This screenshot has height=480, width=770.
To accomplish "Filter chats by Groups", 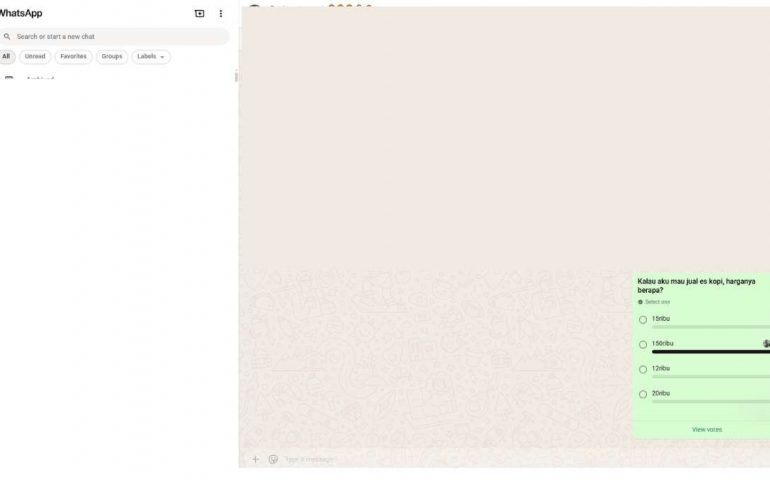I will click(x=112, y=57).
